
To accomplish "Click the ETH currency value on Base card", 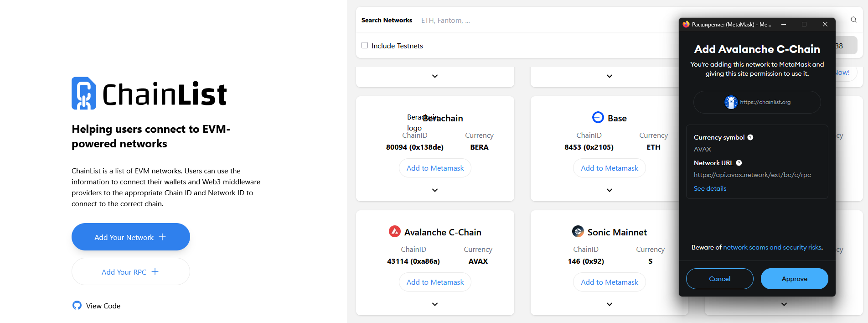I will click(x=654, y=147).
